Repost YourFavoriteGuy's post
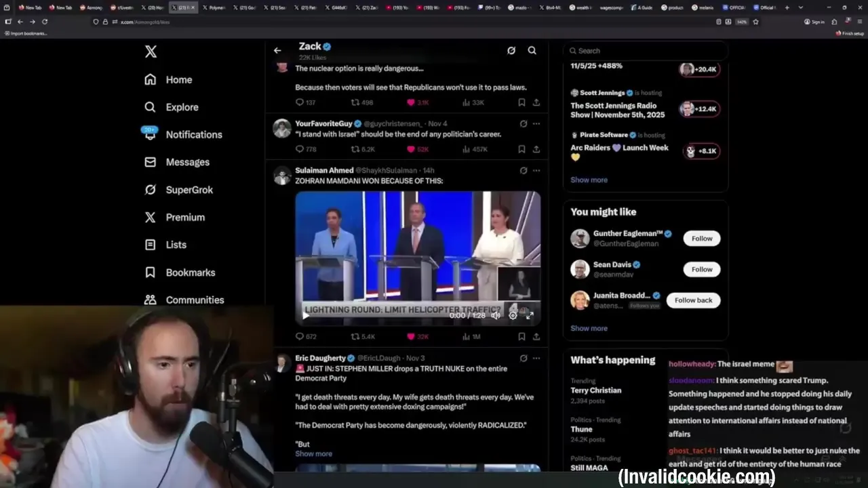The image size is (868, 488). (x=362, y=149)
